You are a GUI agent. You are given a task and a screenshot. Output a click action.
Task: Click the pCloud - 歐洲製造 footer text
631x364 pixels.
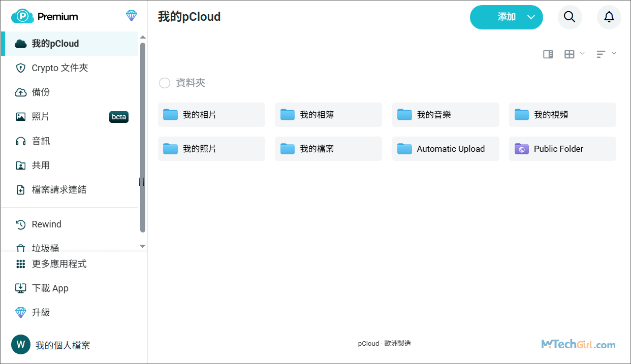pos(385,344)
